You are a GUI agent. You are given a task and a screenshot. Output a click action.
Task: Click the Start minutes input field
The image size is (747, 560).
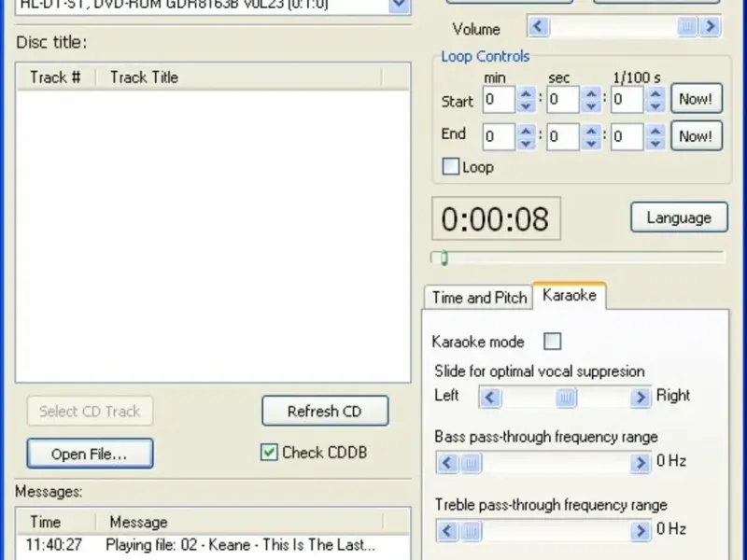500,100
